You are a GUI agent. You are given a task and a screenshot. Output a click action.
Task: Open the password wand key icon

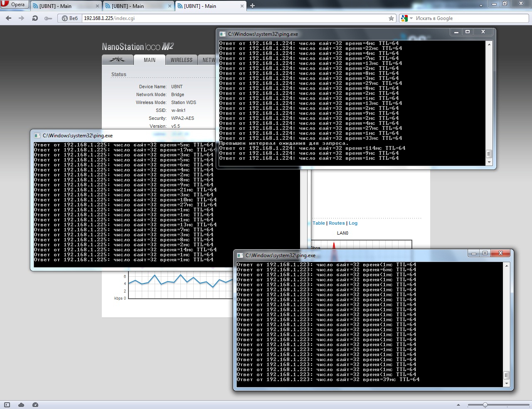pyautogui.click(x=48, y=18)
